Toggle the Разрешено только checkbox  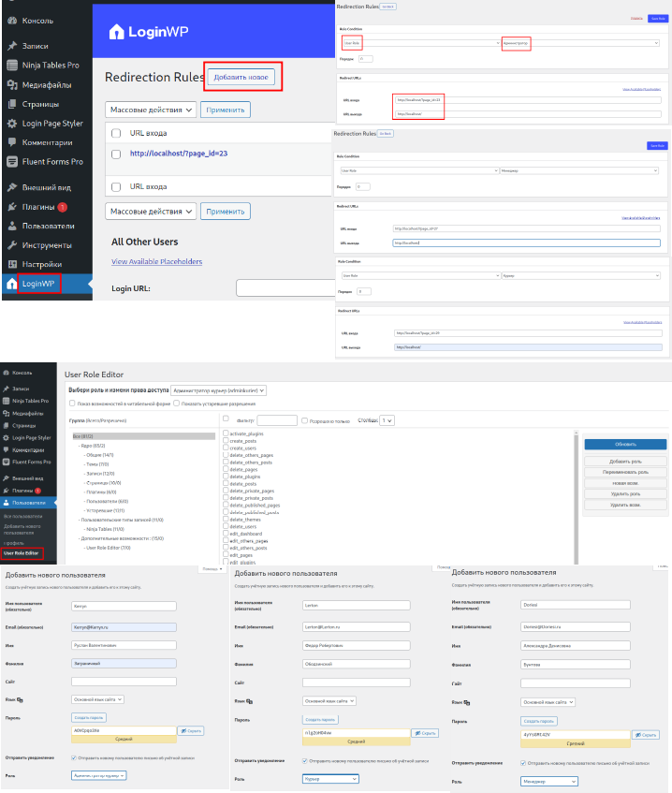tap(304, 420)
